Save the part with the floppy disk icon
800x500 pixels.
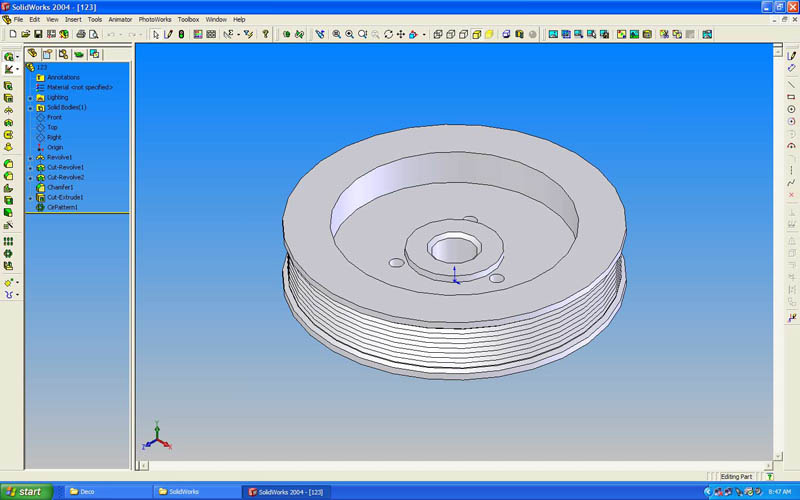pos(38,34)
